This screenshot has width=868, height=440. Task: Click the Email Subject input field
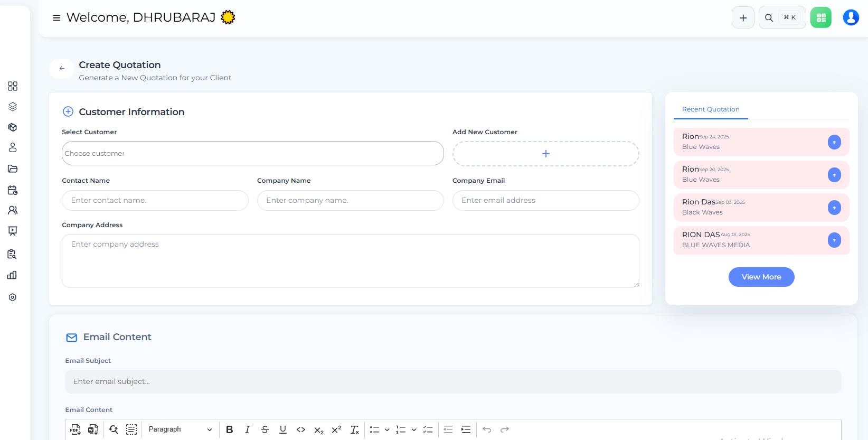(453, 381)
